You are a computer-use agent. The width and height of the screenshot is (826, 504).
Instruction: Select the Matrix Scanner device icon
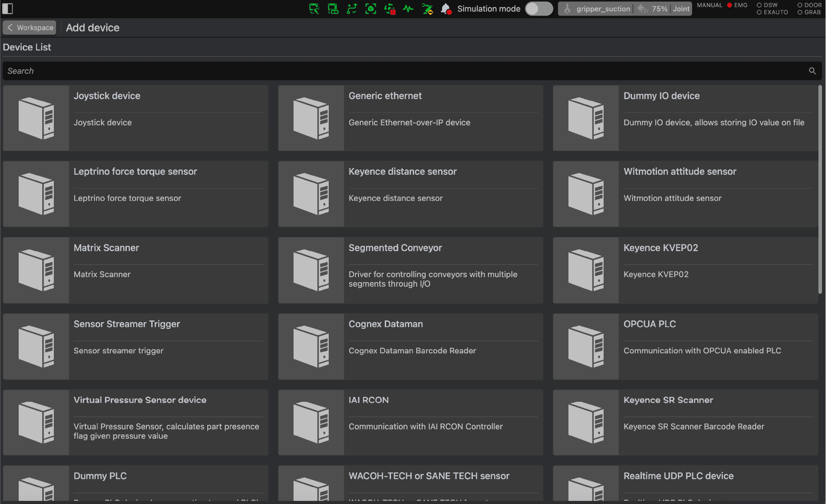36,270
